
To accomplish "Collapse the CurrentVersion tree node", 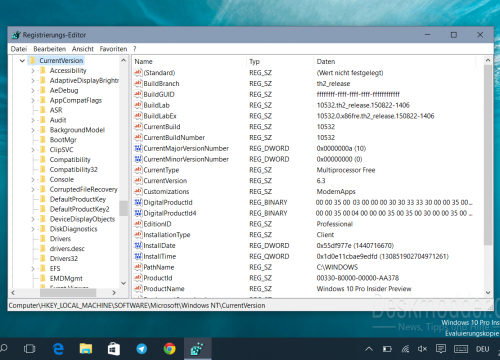I will [x=22, y=61].
